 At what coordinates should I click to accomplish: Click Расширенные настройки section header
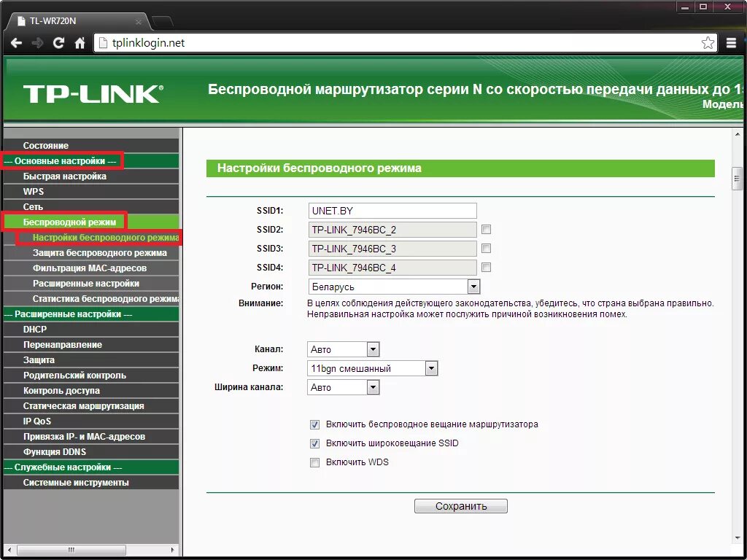(91, 314)
